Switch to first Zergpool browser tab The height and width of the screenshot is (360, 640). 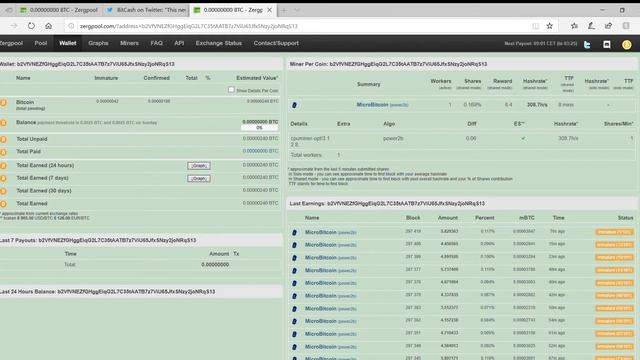[59, 10]
